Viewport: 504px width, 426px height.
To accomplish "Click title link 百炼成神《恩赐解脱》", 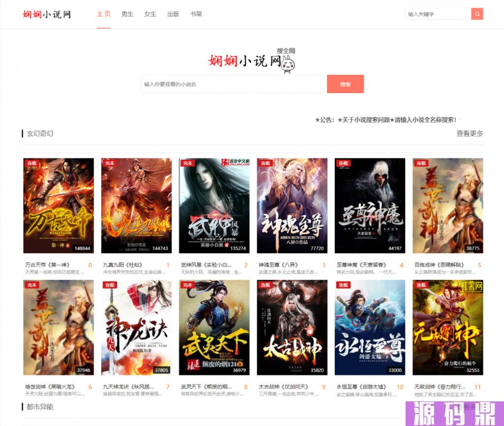I will 439,265.
